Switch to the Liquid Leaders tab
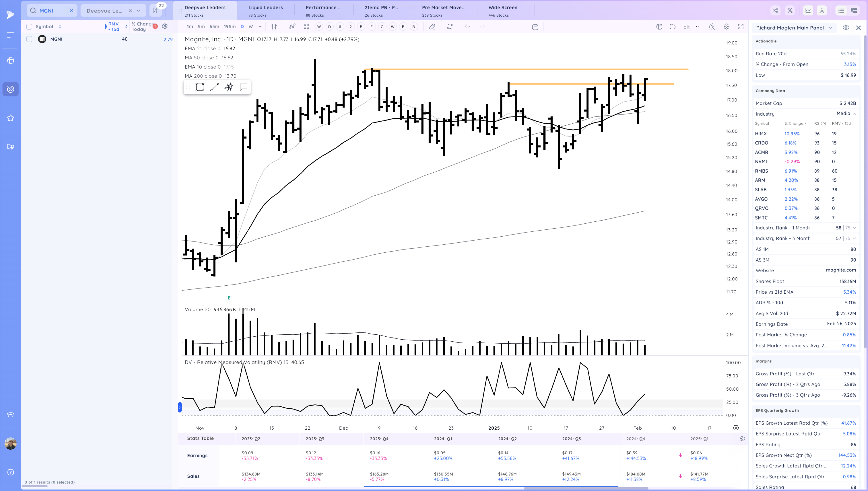 (x=265, y=10)
